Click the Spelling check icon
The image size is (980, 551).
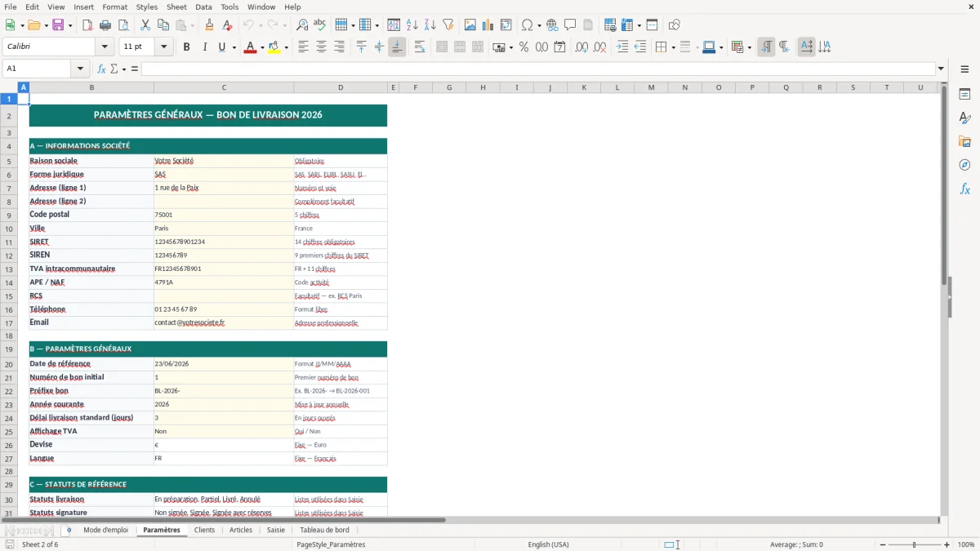(x=320, y=25)
